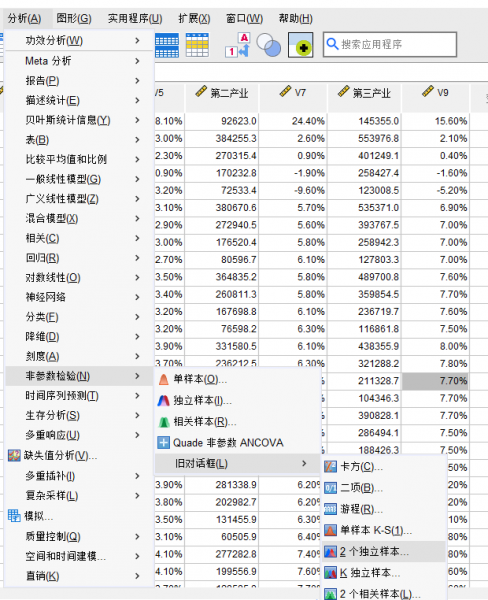
Task: Click the 二项(B) binomial 0/1 icon
Action: point(330,488)
